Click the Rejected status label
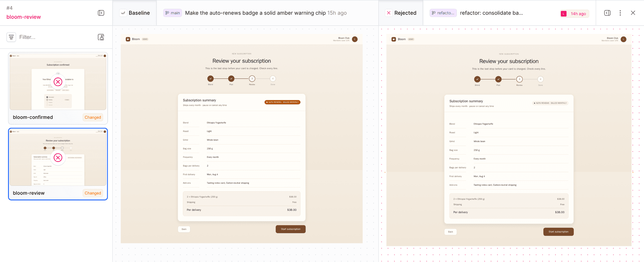This screenshot has width=644, height=262. tap(405, 13)
